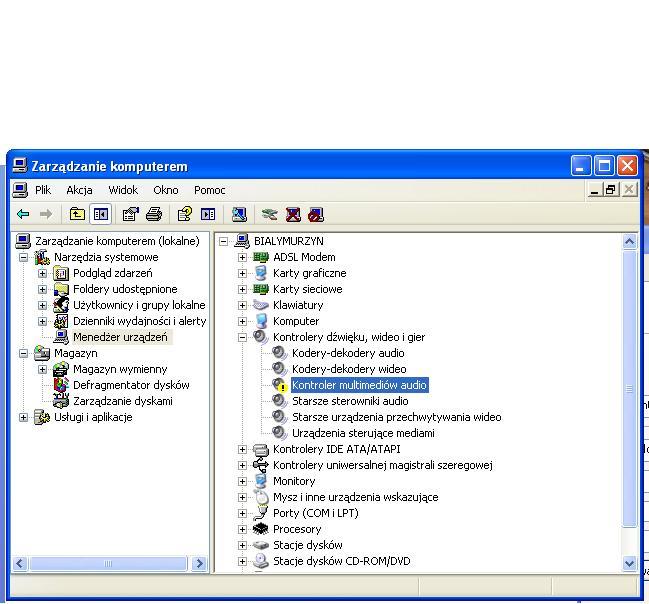Image resolution: width=649 pixels, height=604 pixels.
Task: Click the Uninstall icon with the red X
Action: pos(293,214)
